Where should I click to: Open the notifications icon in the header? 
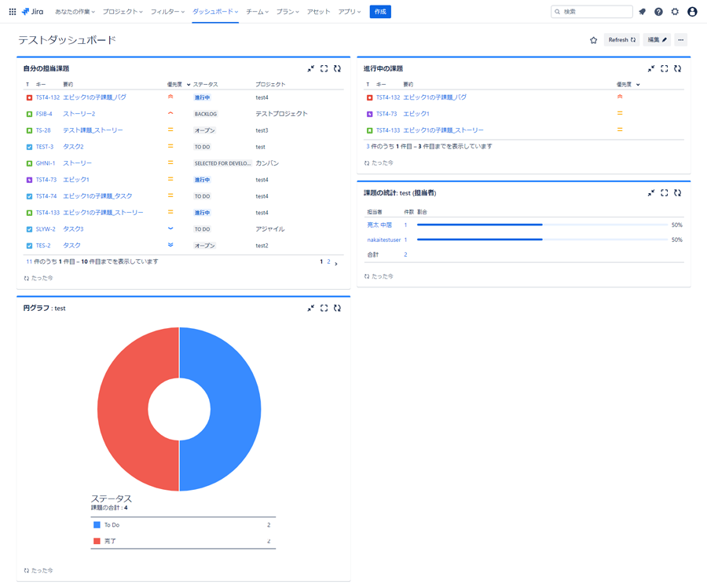tap(642, 12)
